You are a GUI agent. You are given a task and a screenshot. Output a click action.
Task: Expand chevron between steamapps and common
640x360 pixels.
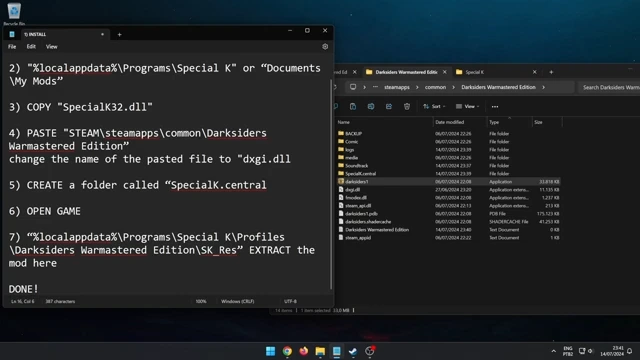[417, 87]
